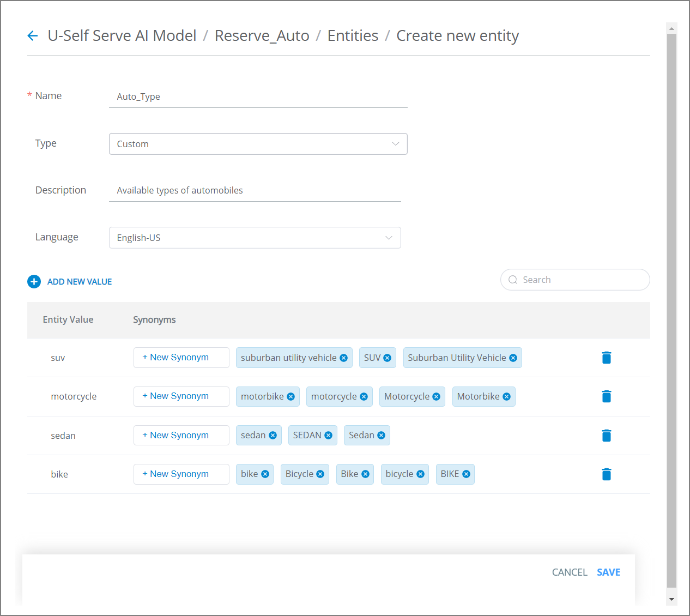The image size is (690, 616).
Task: Remove the 'Sedan' capitalized synonym
Action: click(382, 436)
